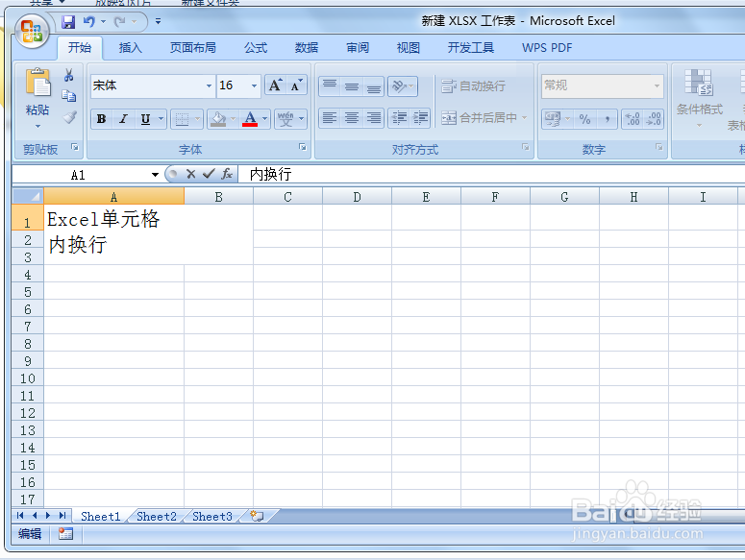Image resolution: width=745 pixels, height=560 pixels.
Task: Open the 审阅 tab
Action: pyautogui.click(x=358, y=47)
